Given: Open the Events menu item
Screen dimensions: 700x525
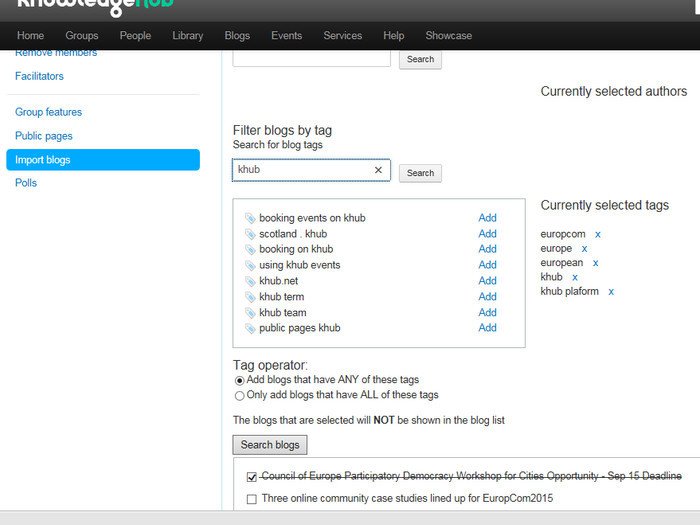Looking at the screenshot, I should click(x=286, y=35).
